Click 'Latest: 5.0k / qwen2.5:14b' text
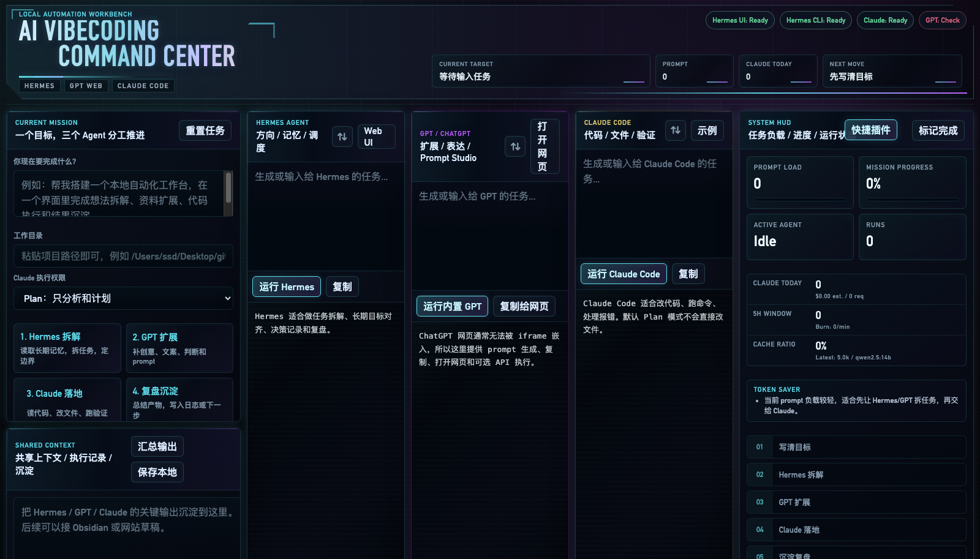This screenshot has width=980, height=559. pyautogui.click(x=853, y=358)
